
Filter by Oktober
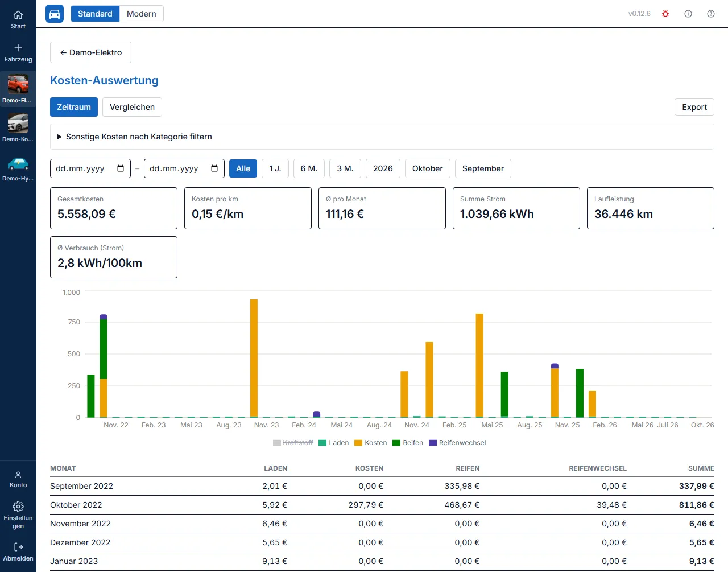point(428,168)
